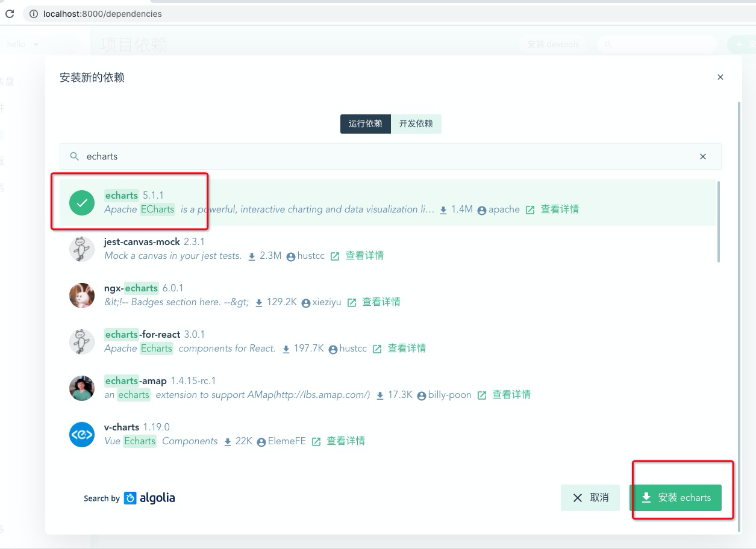Screen dimensions: 756x549
Task: Open 查看详情 link for ngx-echarts
Action: [381, 302]
